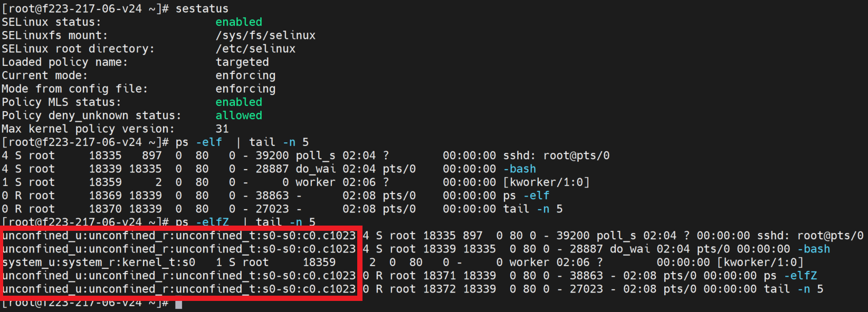Select the "Mode from config file:" label
Viewport: 868px width, 312px height.
point(74,89)
